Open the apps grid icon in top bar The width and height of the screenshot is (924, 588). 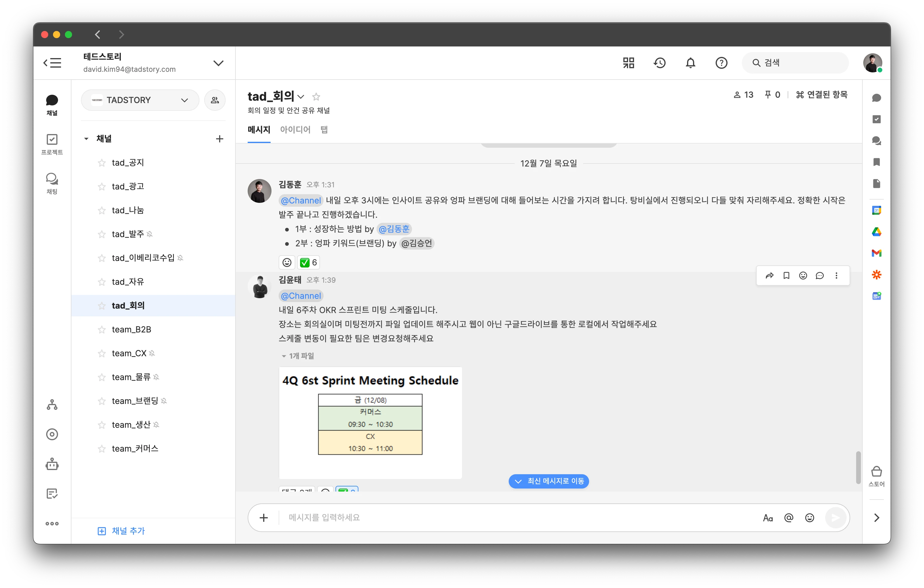point(628,63)
